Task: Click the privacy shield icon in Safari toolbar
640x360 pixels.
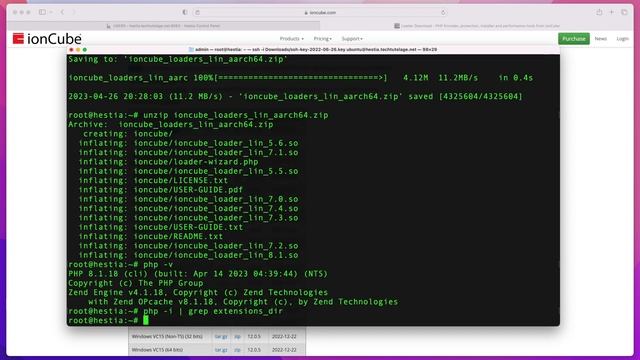Action: pos(185,12)
